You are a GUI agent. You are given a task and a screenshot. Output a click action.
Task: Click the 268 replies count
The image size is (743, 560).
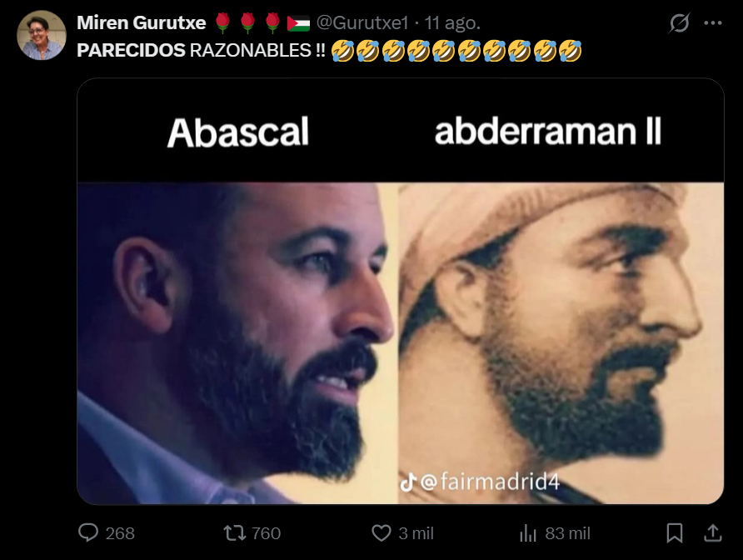(x=120, y=533)
